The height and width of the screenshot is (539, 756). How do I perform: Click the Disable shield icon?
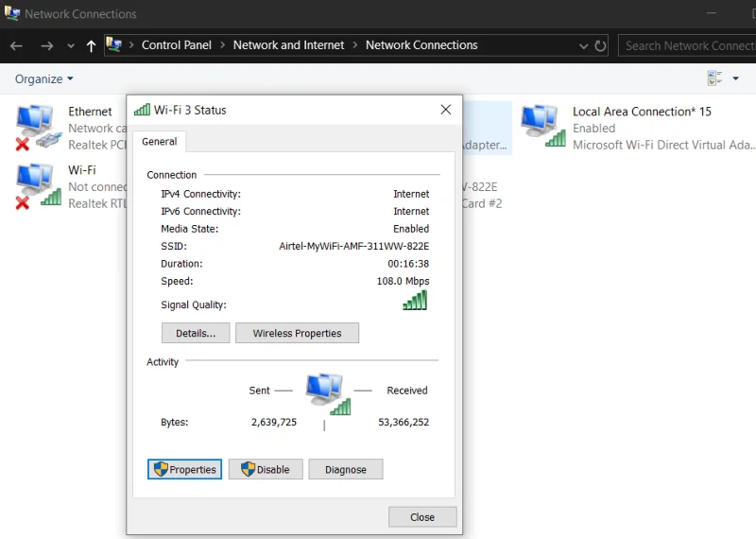(248, 469)
